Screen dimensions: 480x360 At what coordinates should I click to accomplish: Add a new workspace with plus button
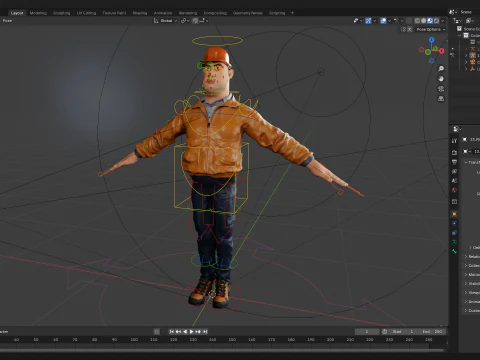click(292, 13)
